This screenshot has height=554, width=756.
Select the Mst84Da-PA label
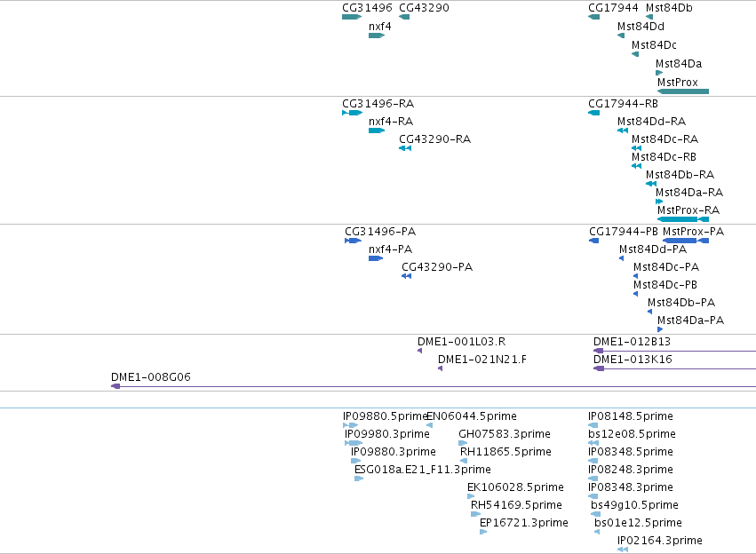690,321
